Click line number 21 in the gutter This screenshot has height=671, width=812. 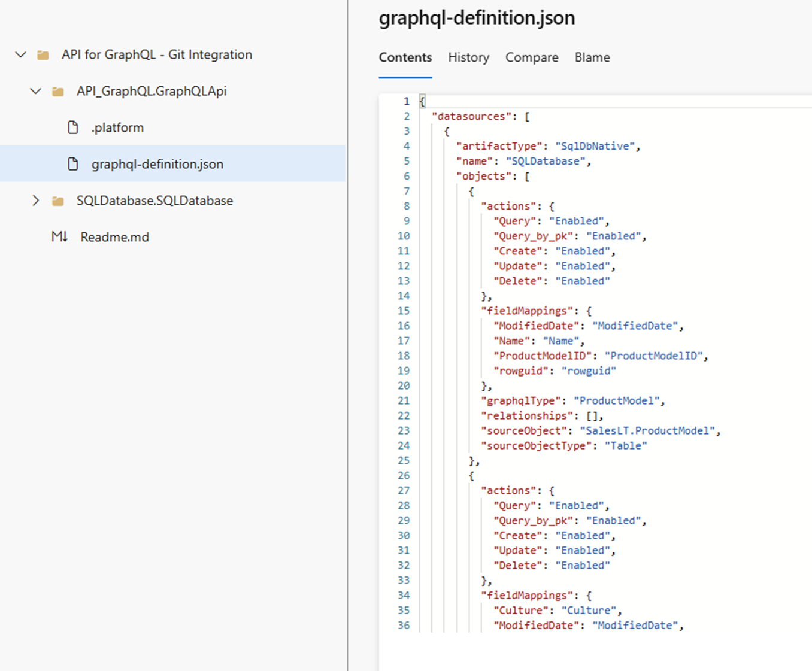(x=404, y=400)
